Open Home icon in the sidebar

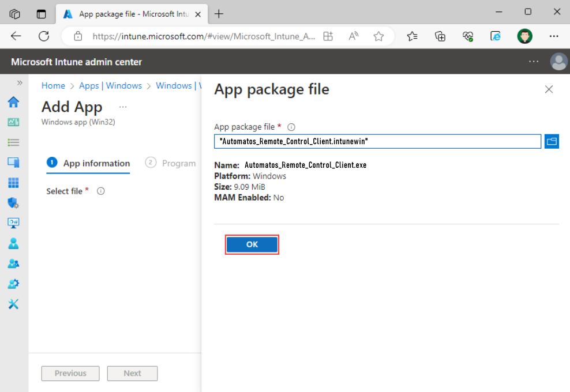click(x=13, y=102)
